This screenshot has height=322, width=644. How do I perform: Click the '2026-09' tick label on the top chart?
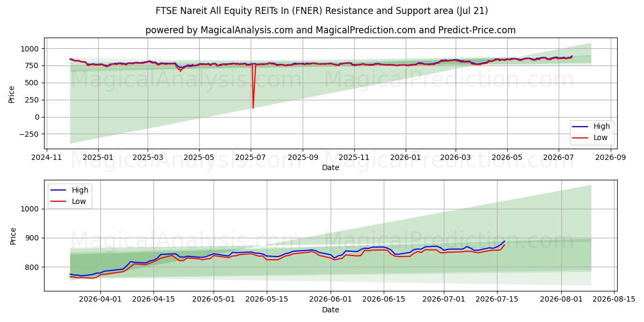pos(610,157)
